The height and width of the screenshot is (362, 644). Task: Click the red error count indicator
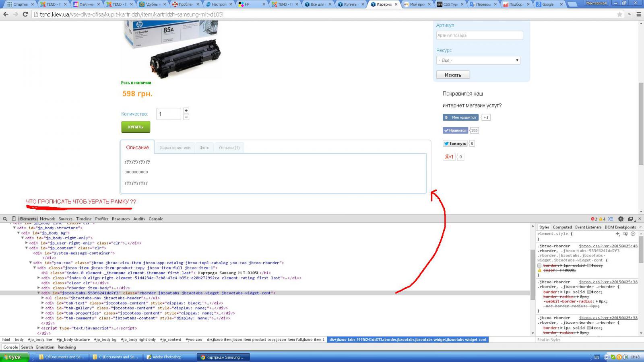[594, 219]
